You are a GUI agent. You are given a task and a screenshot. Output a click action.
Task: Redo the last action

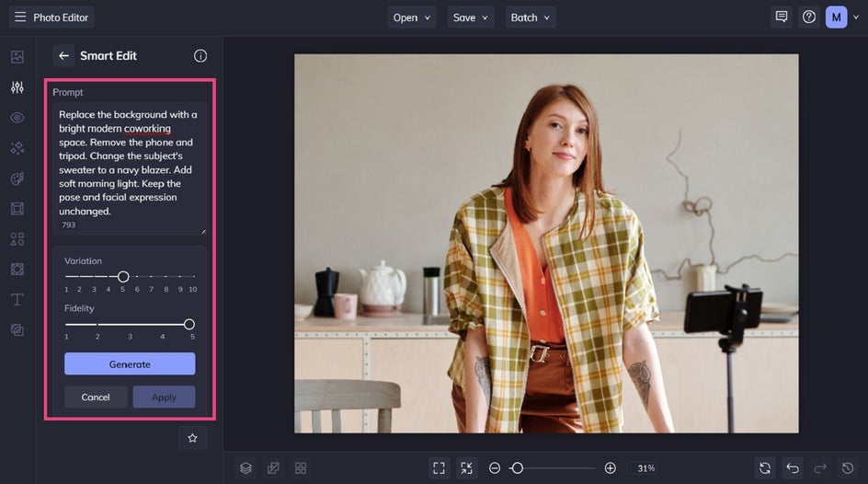(820, 468)
